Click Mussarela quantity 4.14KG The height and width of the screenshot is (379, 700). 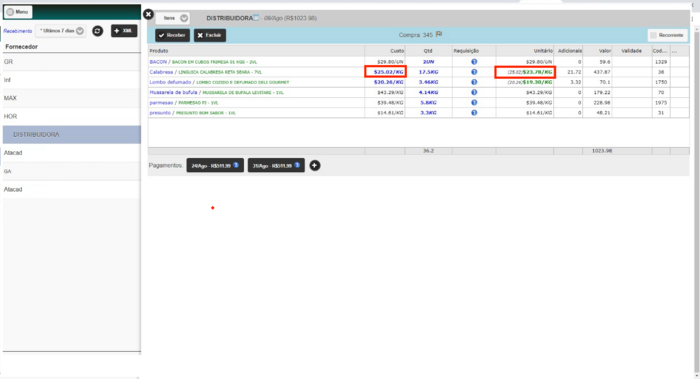tap(429, 92)
